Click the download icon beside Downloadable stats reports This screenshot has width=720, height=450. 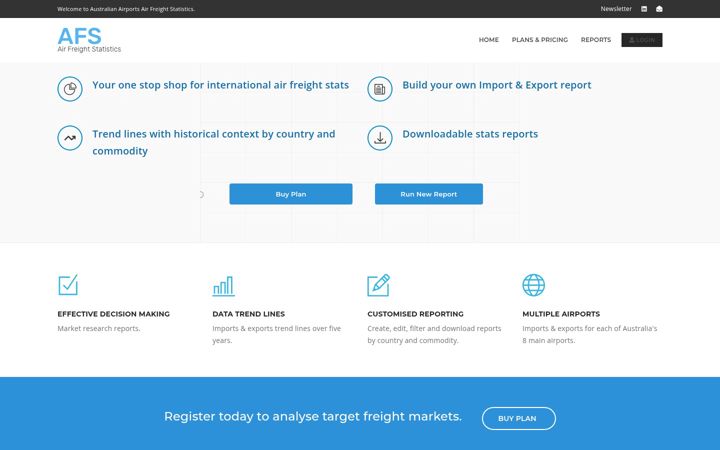tap(380, 138)
